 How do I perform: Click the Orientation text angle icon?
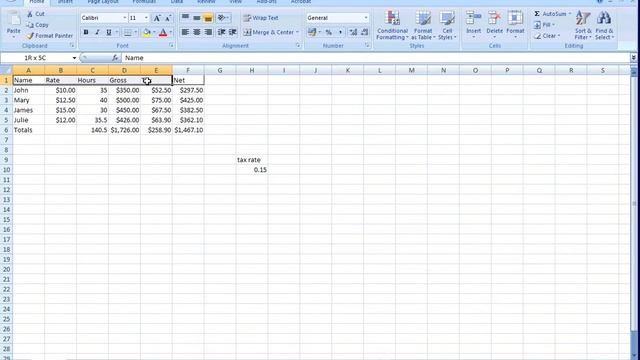click(222, 18)
